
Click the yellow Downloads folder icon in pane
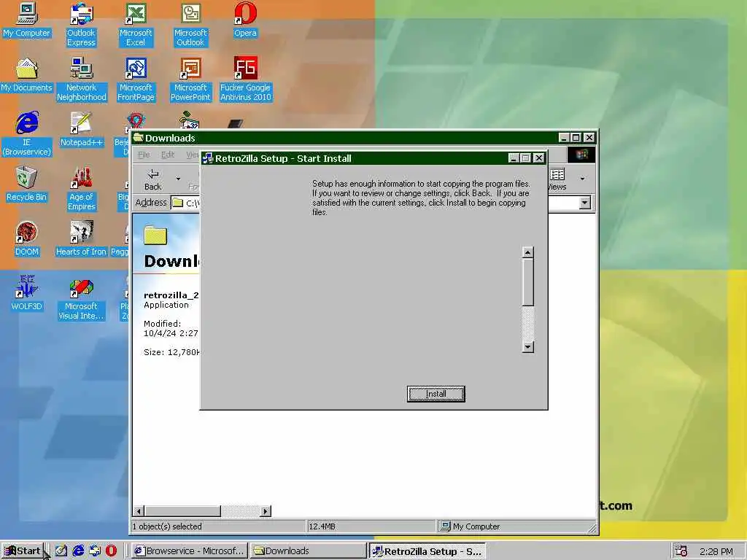[156, 236]
